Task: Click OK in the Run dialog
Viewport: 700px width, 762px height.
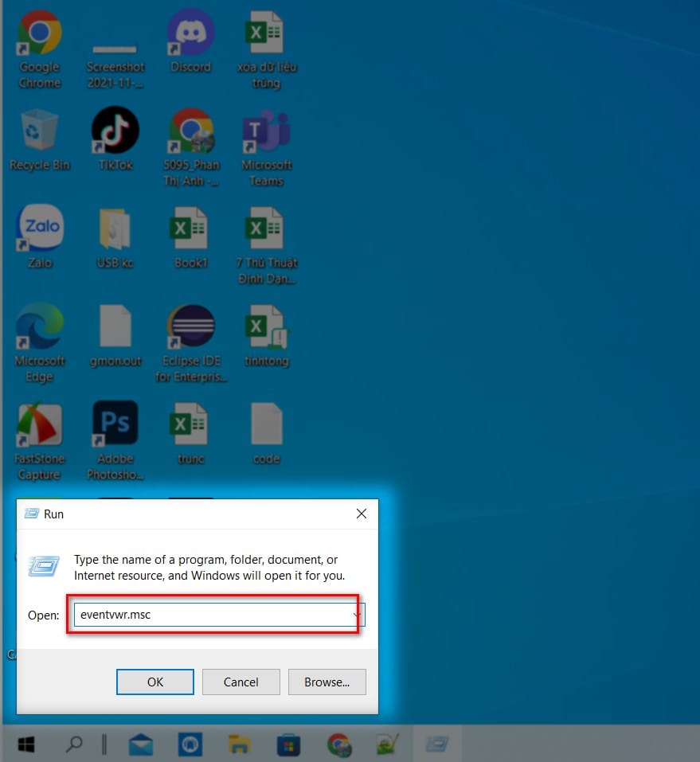Action: pyautogui.click(x=155, y=682)
